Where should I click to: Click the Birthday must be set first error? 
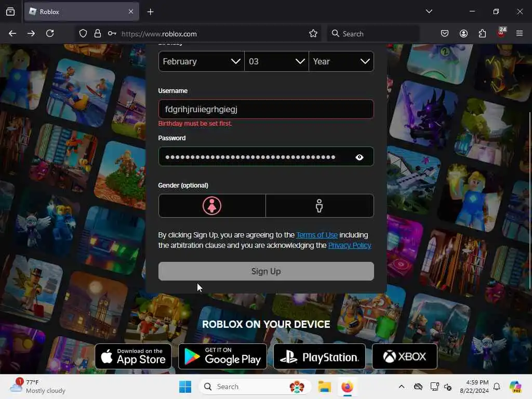tap(195, 124)
